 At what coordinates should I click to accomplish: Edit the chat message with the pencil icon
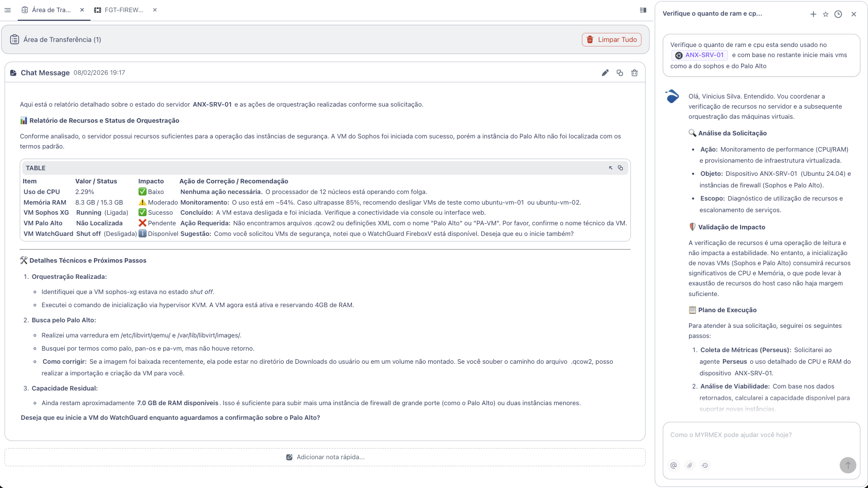click(605, 73)
